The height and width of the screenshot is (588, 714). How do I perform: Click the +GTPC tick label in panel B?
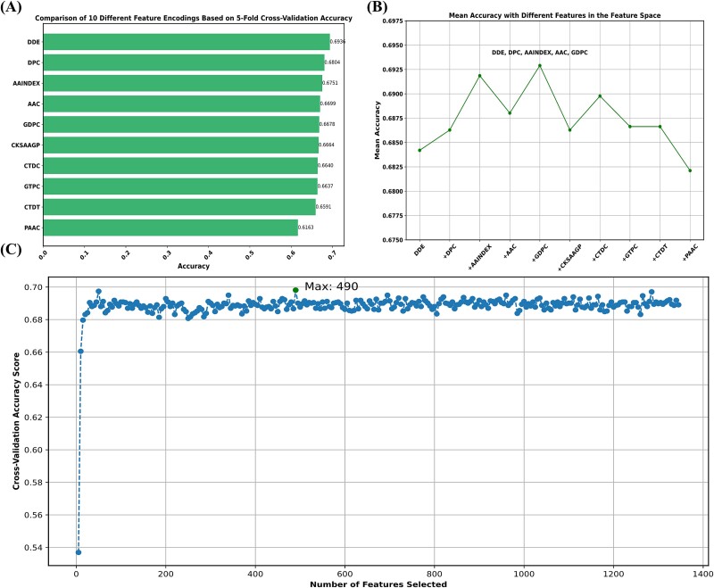[630, 253]
